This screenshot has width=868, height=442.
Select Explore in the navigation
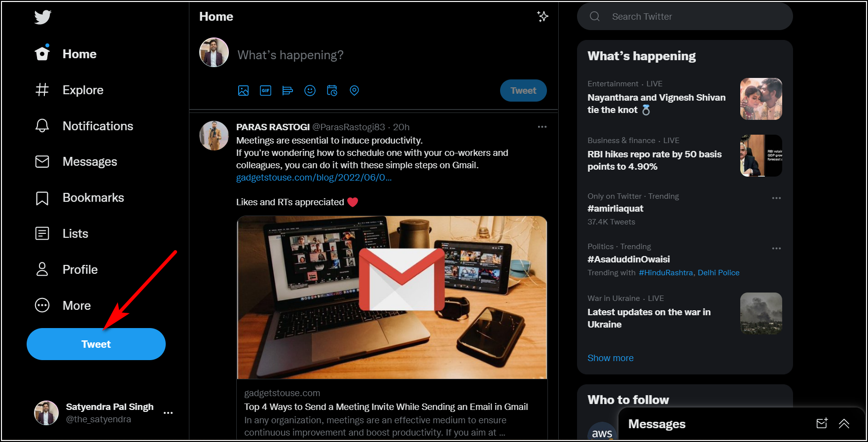point(83,90)
